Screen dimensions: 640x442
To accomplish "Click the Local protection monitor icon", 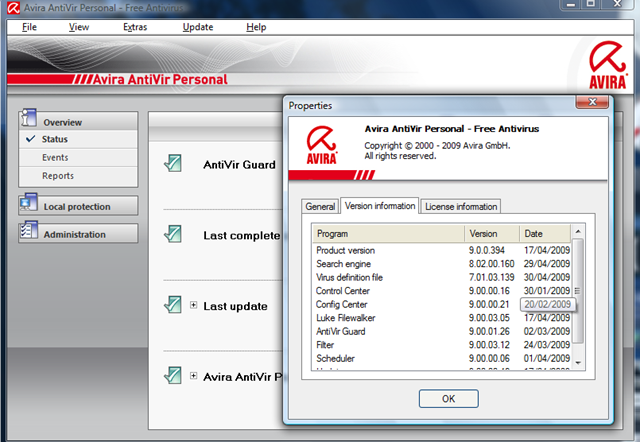I will [28, 202].
